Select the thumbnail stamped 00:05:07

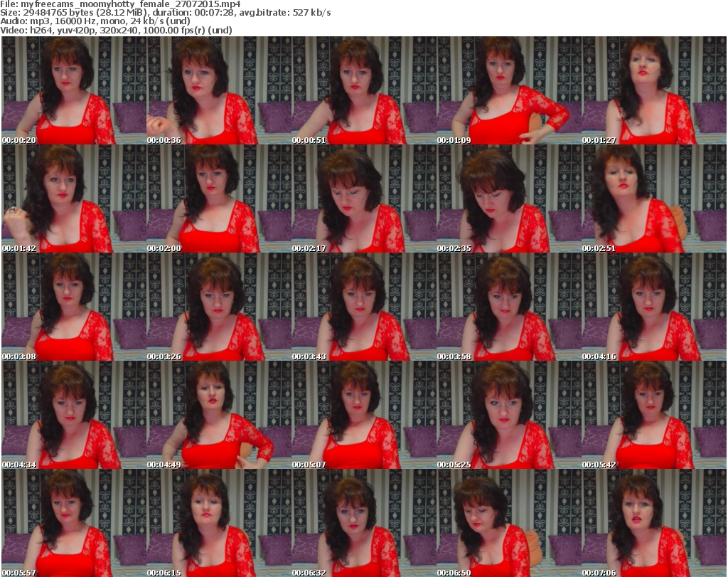(x=364, y=415)
